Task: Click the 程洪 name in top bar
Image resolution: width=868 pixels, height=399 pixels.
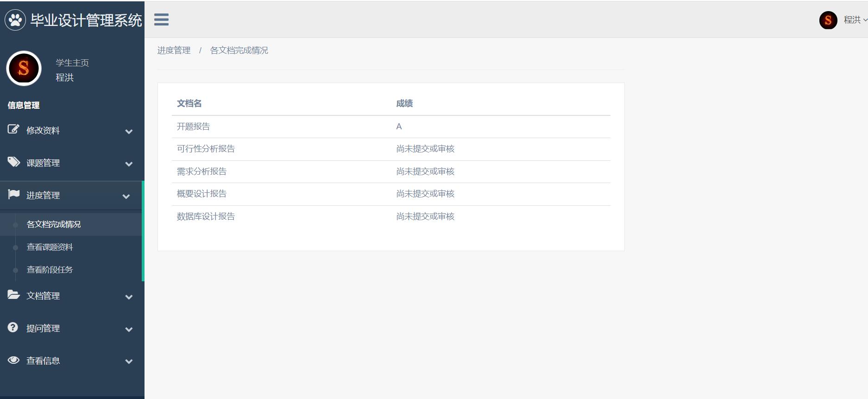Action: pyautogui.click(x=852, y=20)
